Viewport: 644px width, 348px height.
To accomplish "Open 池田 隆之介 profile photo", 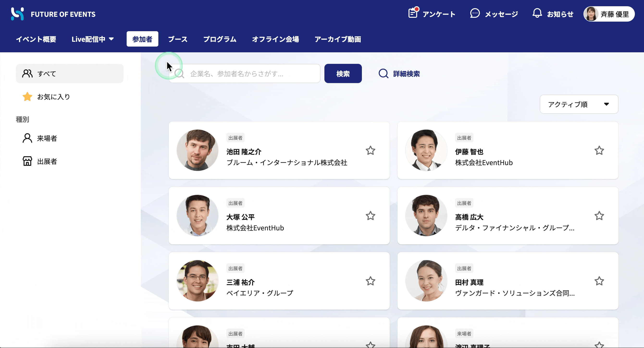I will pyautogui.click(x=197, y=150).
